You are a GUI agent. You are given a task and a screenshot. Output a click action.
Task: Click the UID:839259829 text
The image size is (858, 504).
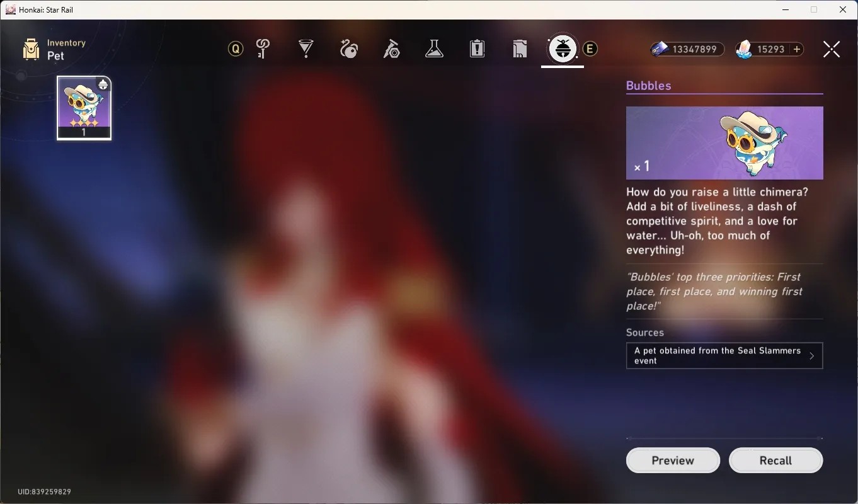pyautogui.click(x=44, y=491)
